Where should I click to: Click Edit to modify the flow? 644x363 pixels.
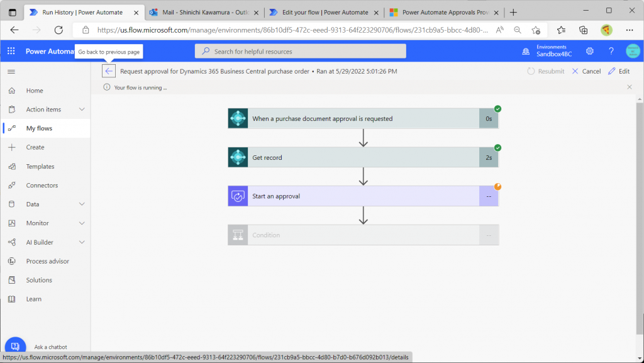pos(619,71)
